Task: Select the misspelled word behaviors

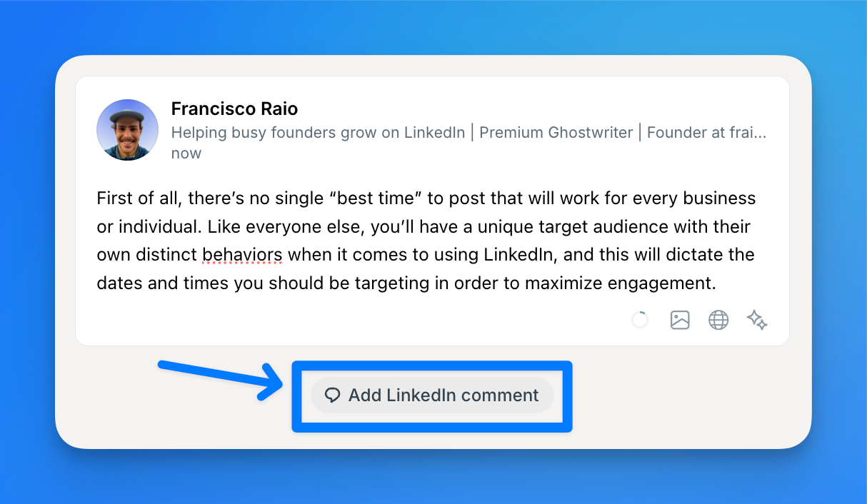Action: pos(241,254)
